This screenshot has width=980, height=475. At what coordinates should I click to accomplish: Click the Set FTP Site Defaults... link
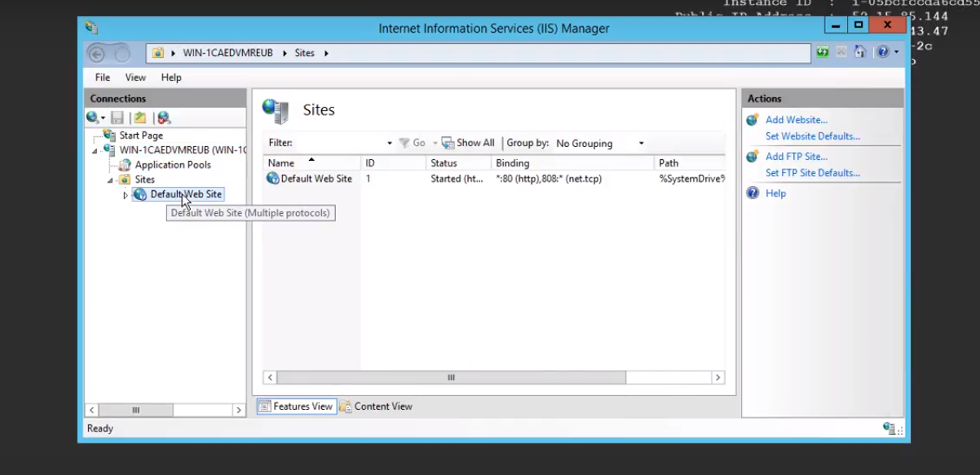[x=813, y=173]
